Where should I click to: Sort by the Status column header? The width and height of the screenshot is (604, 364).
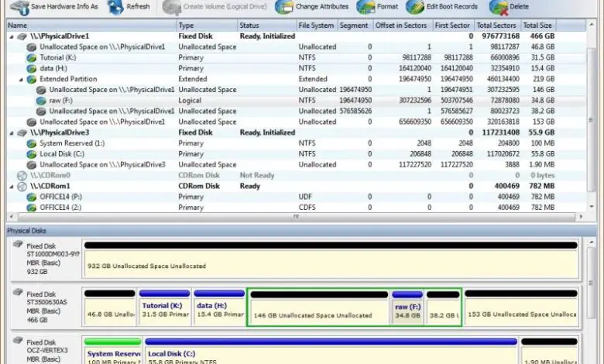click(x=267, y=26)
